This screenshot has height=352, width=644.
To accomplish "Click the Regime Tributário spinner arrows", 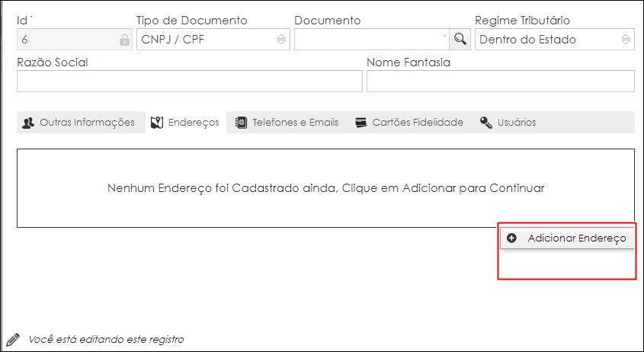I will (x=626, y=40).
